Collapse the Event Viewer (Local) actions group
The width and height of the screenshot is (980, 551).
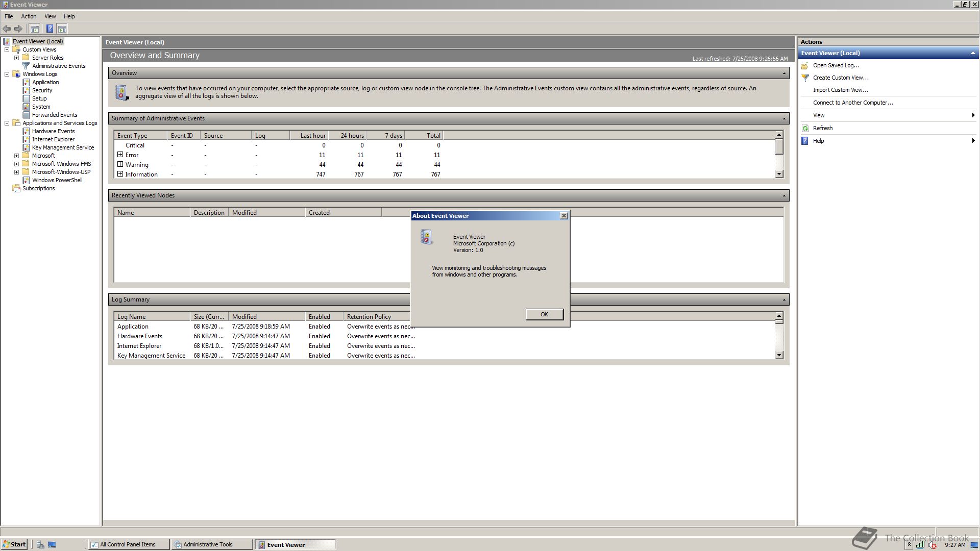click(973, 53)
